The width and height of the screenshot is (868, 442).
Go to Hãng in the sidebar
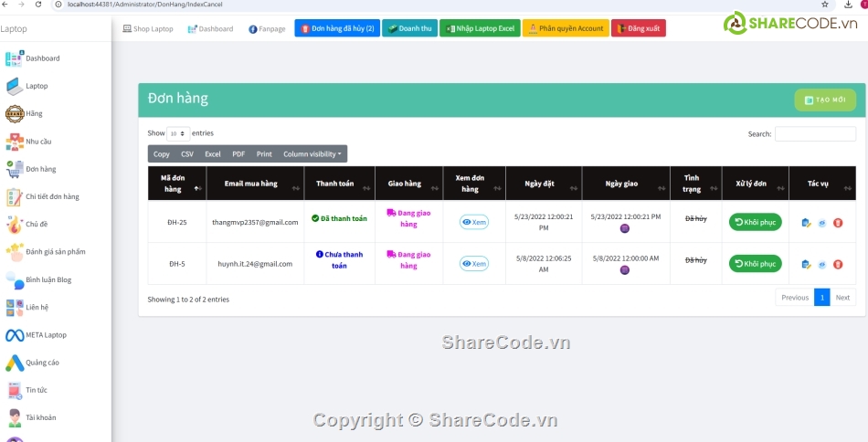(24, 113)
